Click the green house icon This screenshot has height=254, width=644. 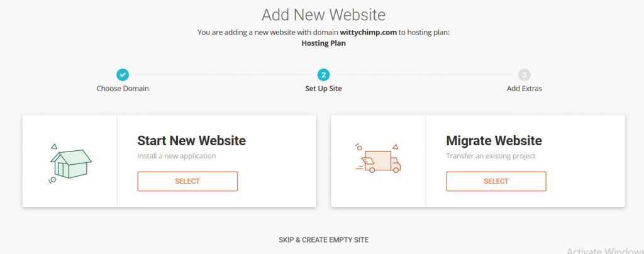click(70, 163)
